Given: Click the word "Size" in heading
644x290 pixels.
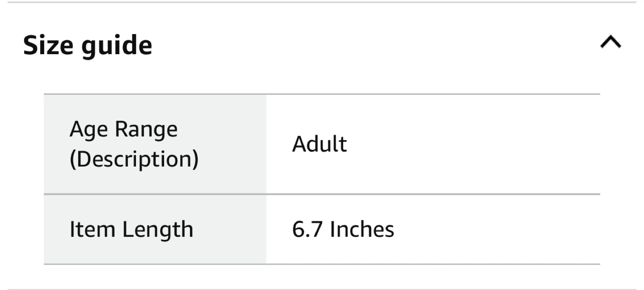Looking at the screenshot, I should [49, 45].
